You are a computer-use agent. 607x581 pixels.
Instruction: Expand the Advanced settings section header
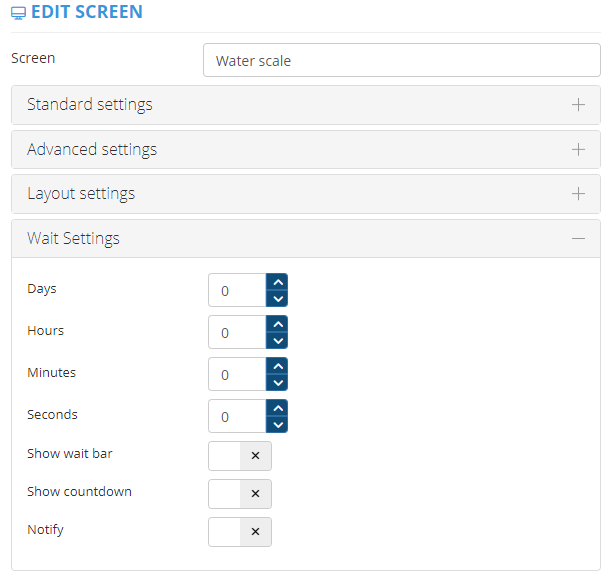tap(92, 149)
